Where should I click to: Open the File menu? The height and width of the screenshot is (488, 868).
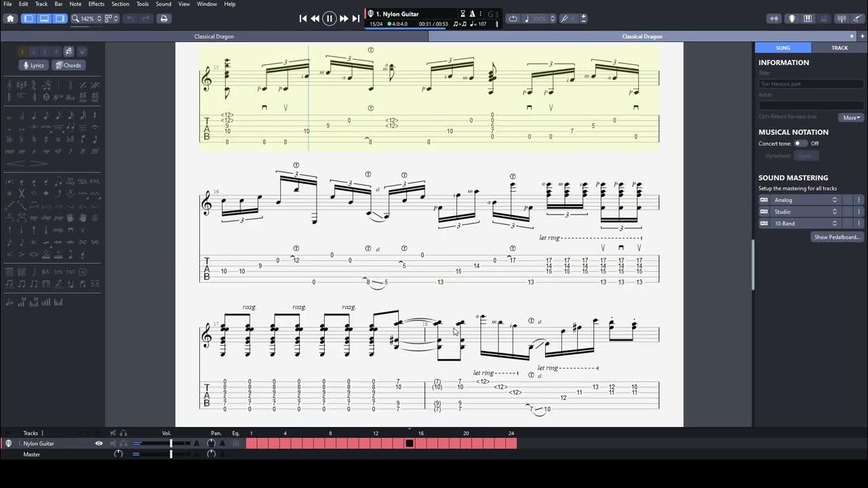point(7,4)
